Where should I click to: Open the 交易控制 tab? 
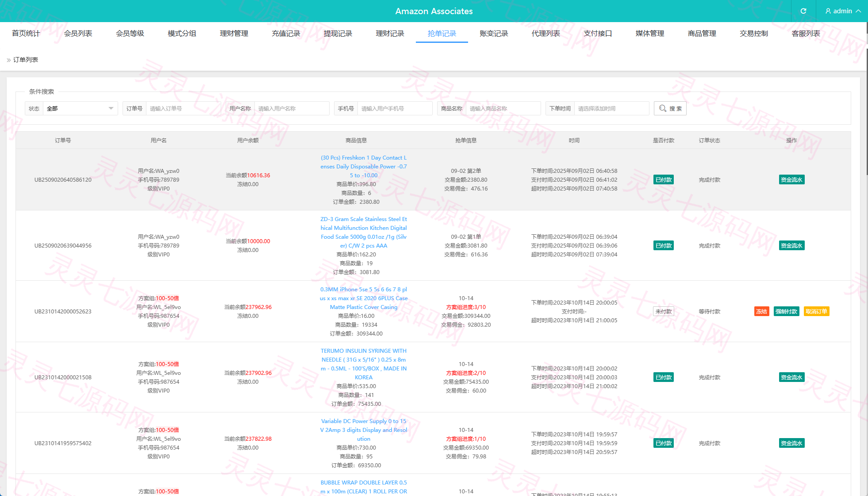[754, 34]
